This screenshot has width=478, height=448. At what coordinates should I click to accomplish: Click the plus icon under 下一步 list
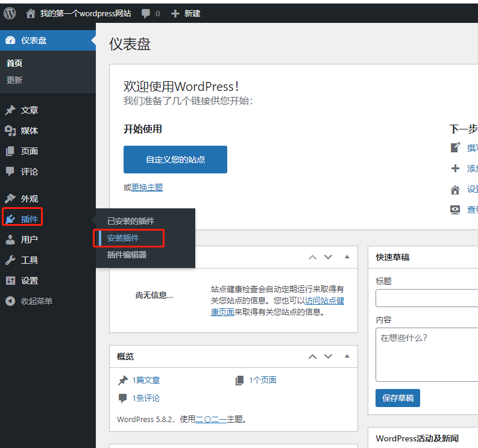455,168
